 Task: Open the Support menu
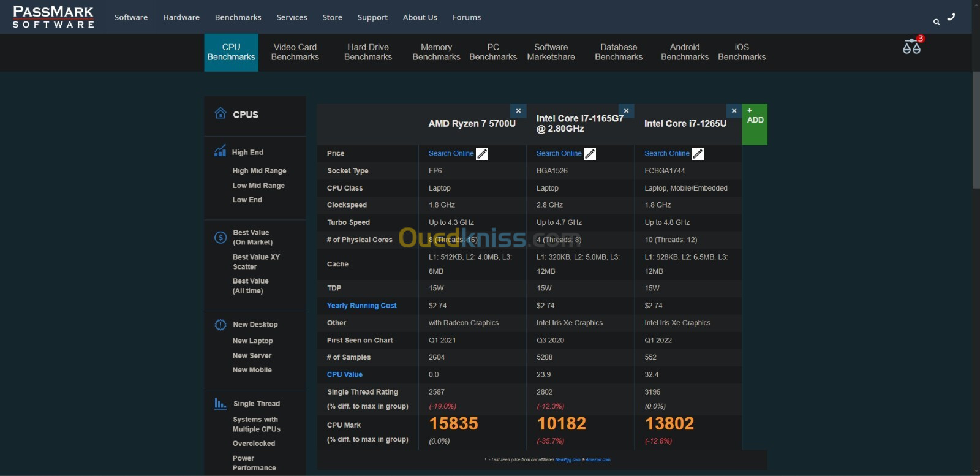pyautogui.click(x=372, y=17)
